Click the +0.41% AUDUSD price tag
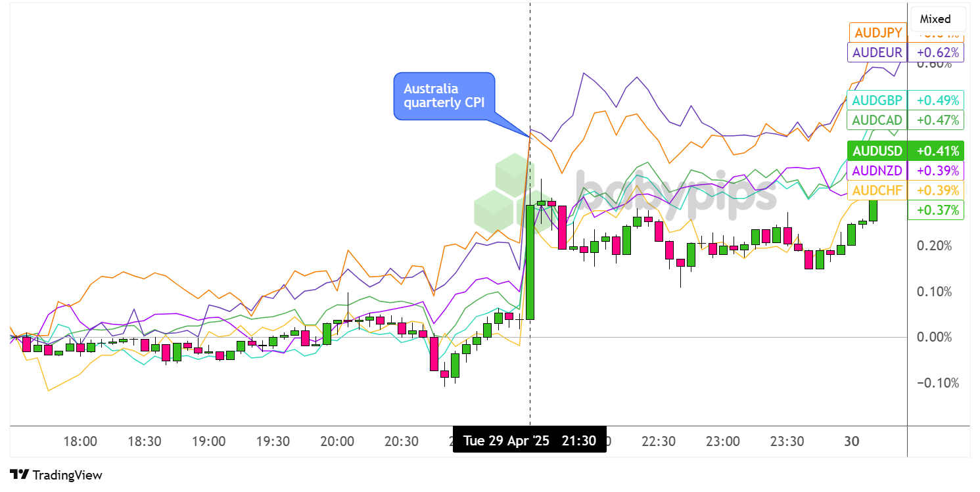 [937, 150]
